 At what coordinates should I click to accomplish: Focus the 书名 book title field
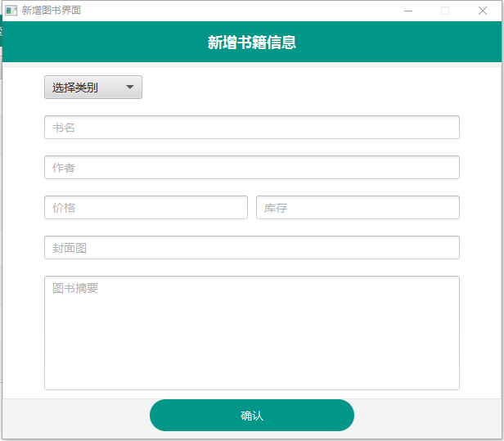coord(252,128)
